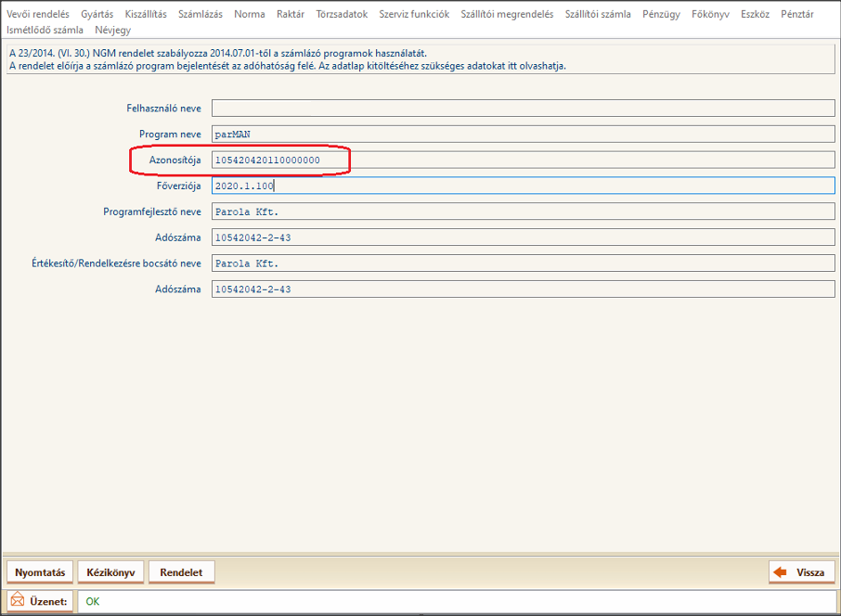Click the Azonosítója label

pyautogui.click(x=175, y=160)
